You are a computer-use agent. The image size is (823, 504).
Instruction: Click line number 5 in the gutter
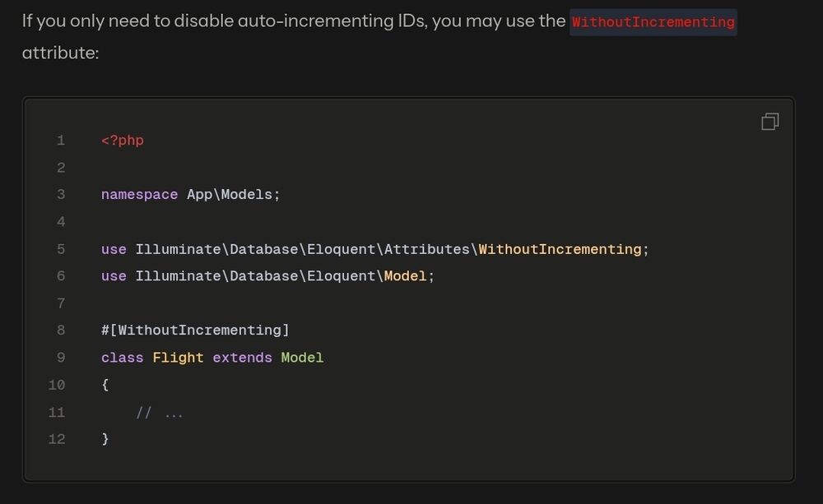point(61,249)
